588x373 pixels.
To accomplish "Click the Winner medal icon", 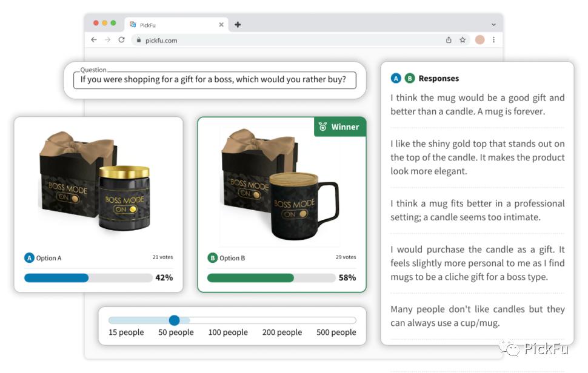I will [x=322, y=127].
